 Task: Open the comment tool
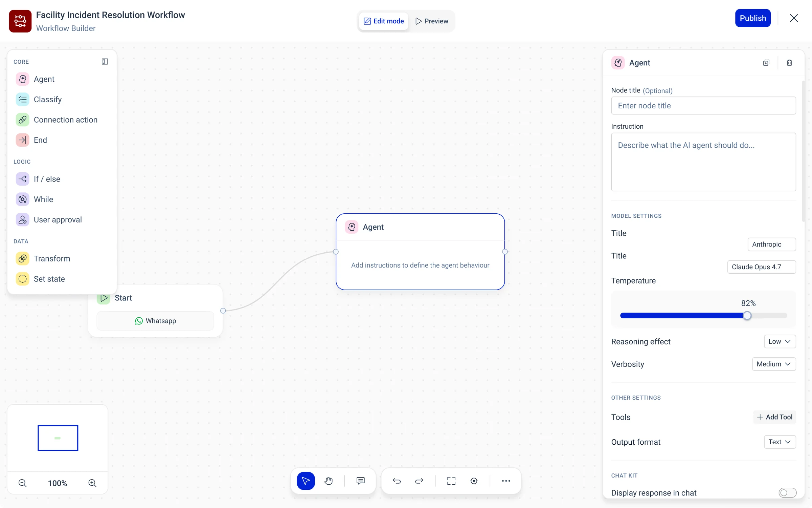pyautogui.click(x=361, y=481)
